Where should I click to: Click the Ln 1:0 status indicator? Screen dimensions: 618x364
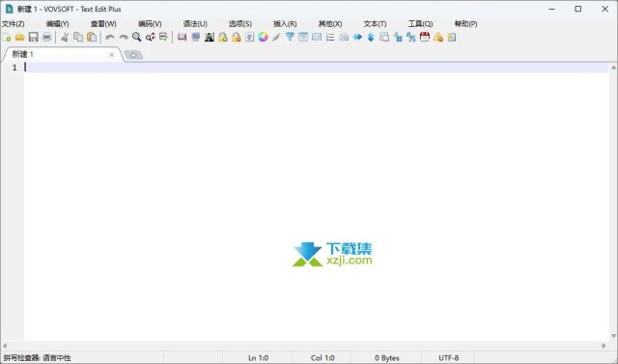(x=258, y=358)
